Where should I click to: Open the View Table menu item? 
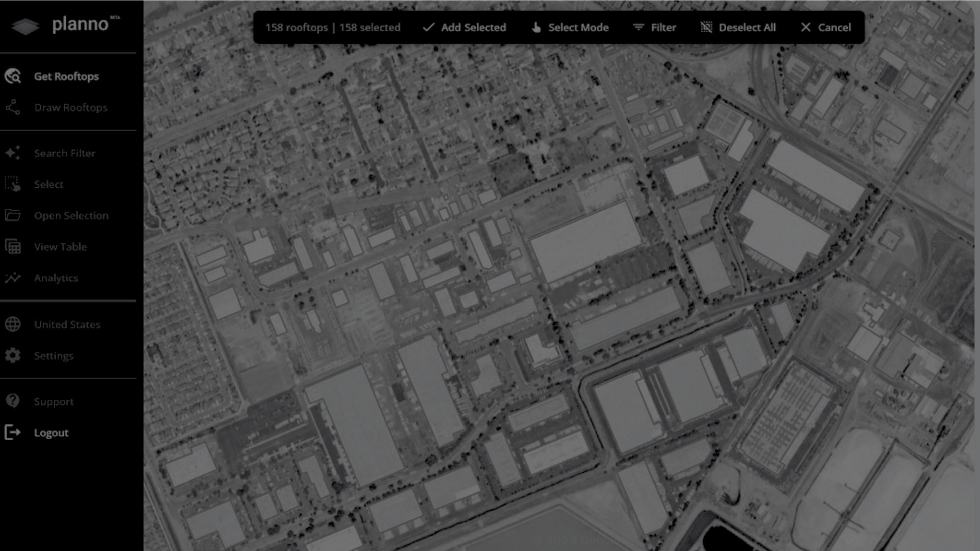point(60,247)
